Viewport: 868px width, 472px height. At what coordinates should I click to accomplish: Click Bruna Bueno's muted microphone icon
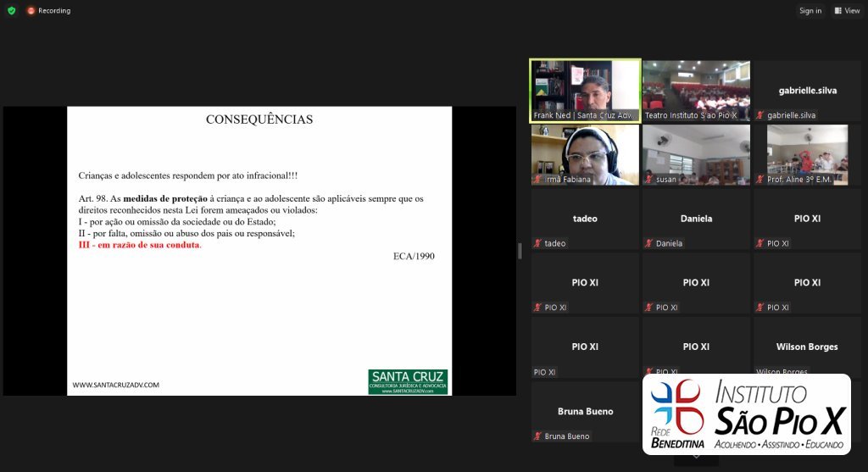click(537, 436)
